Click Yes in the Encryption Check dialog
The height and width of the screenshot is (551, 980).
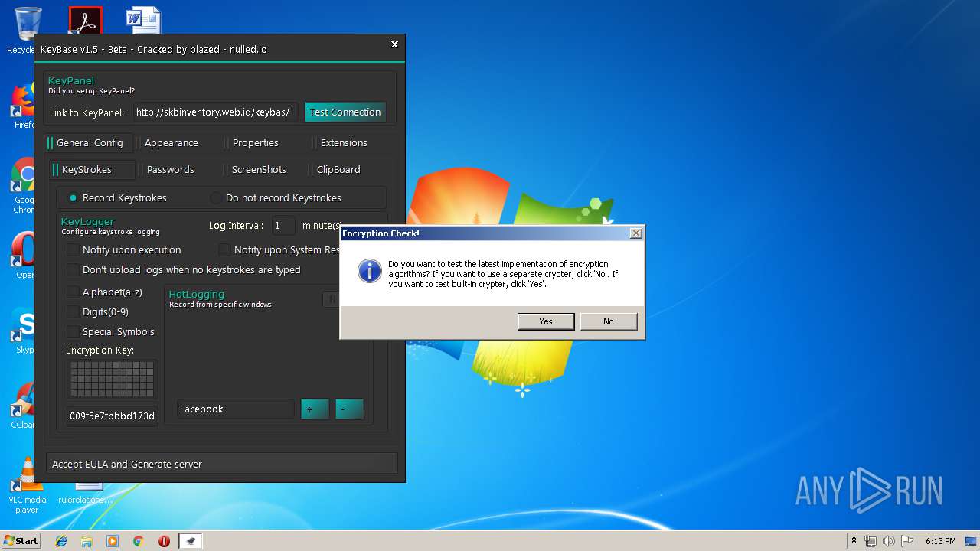pos(546,321)
